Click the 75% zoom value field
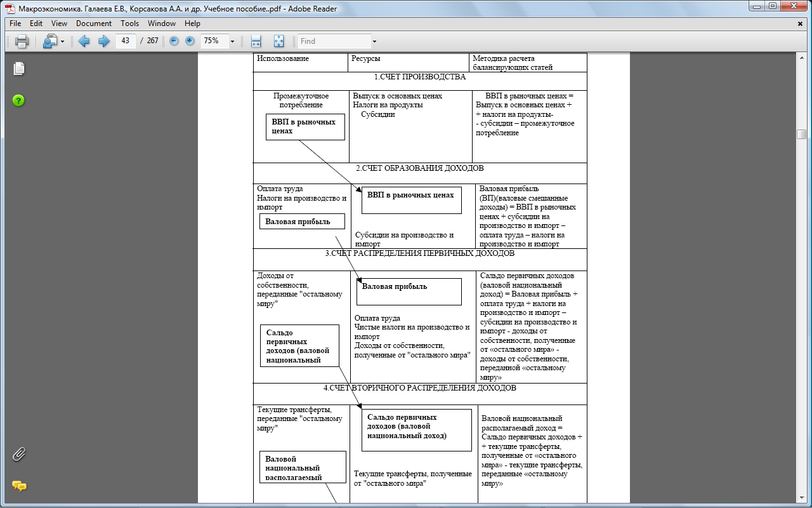Image resolution: width=812 pixels, height=508 pixels. coord(214,41)
